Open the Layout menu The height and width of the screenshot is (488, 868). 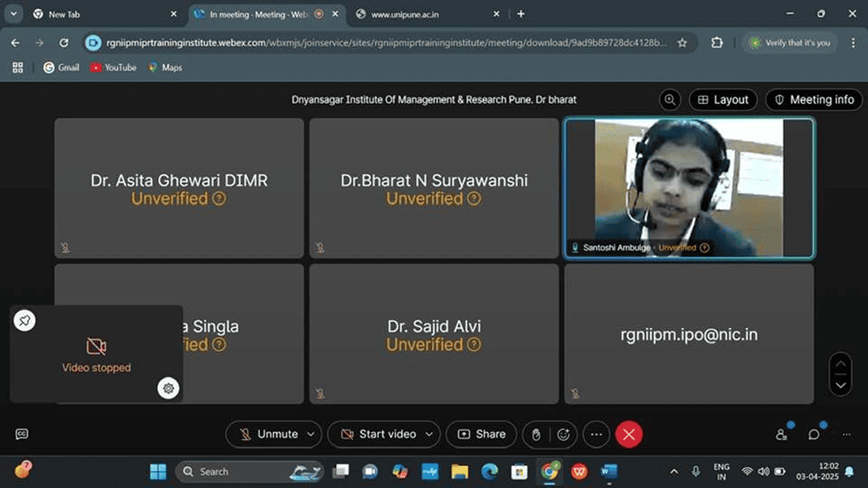click(x=723, y=99)
